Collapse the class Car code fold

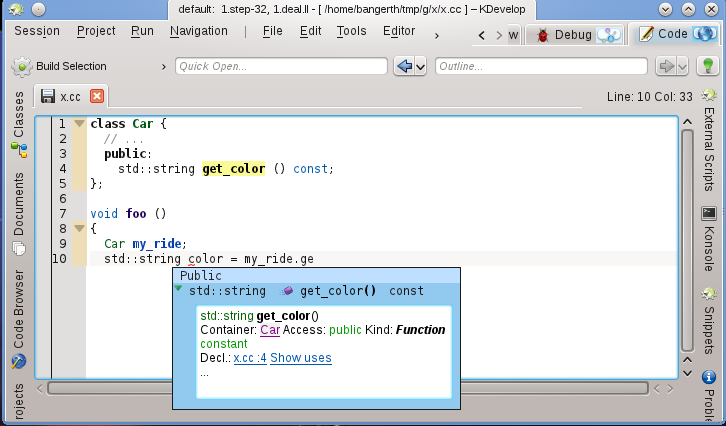coord(79,124)
